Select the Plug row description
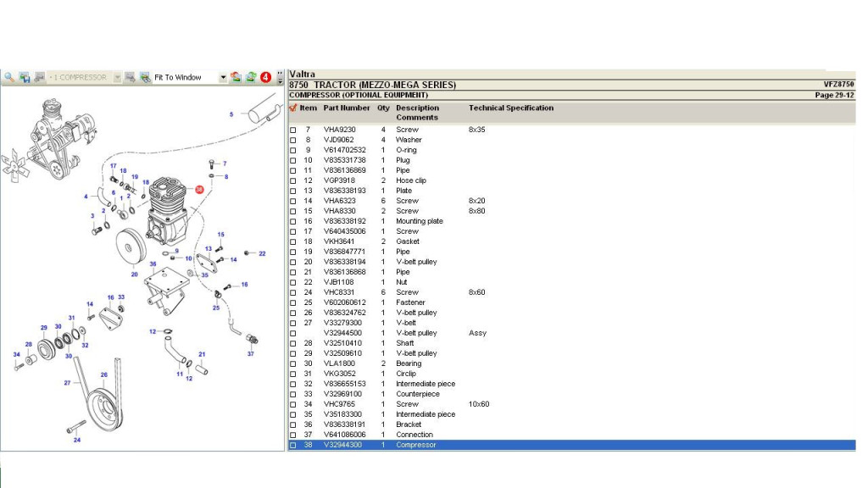868x488 pixels. pos(403,160)
